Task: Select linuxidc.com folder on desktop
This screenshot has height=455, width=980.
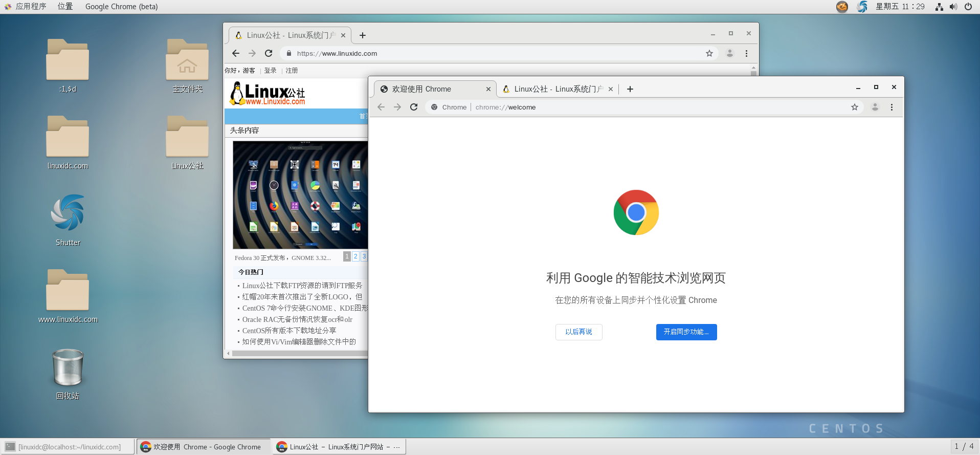Action: coord(68,142)
